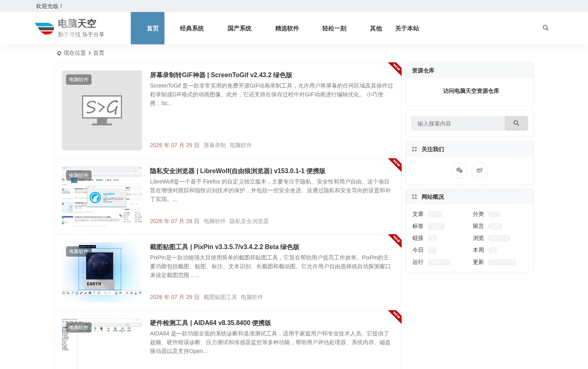Click the 电脑天空 site logo
The image size is (588, 369).
click(70, 28)
